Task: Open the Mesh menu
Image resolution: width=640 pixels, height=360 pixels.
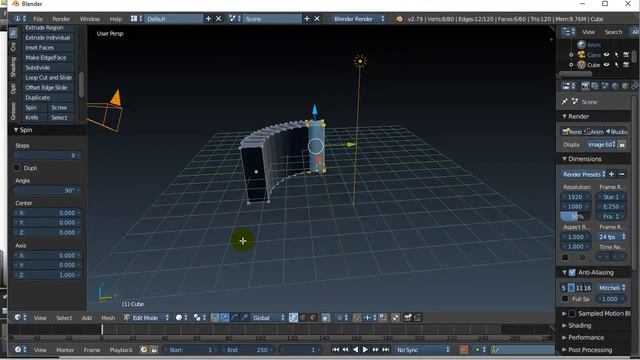Action: [108, 318]
